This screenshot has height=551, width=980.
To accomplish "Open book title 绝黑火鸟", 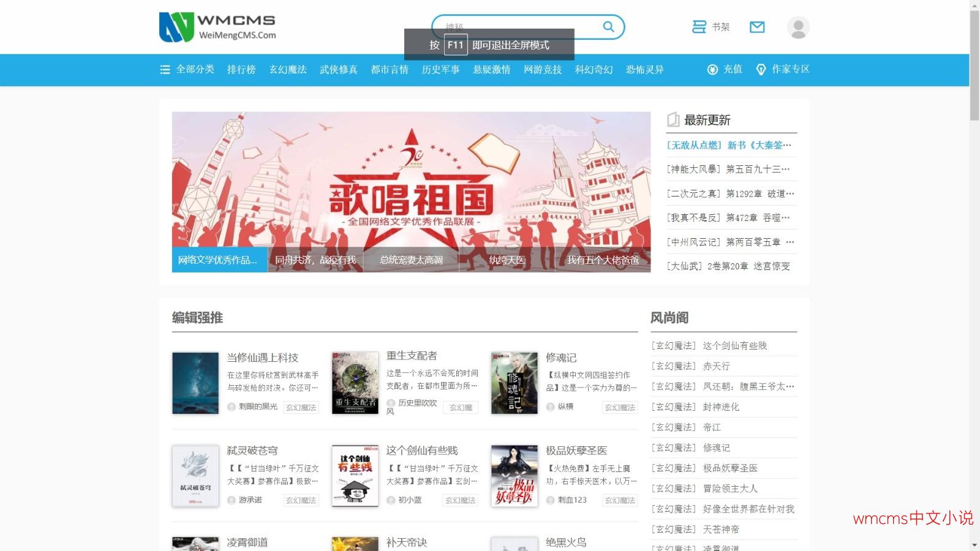I will (566, 542).
